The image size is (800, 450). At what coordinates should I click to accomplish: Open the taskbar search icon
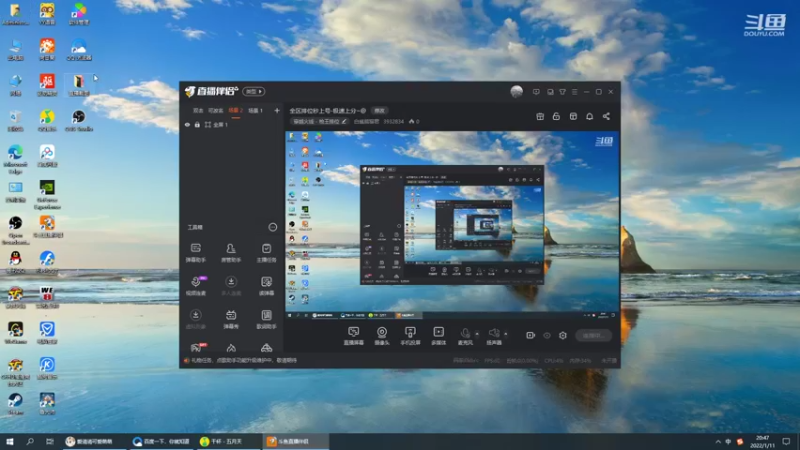[x=30, y=441]
